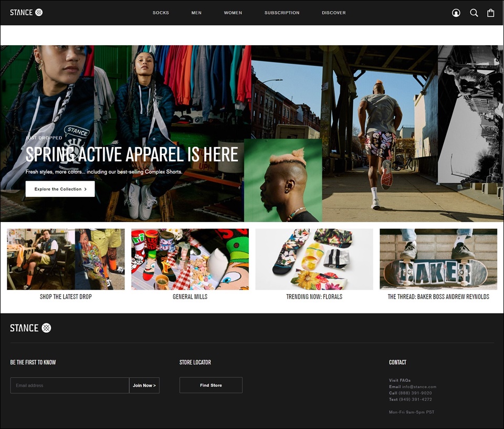Open the account profile icon
Image resolution: width=504 pixels, height=429 pixels.
click(456, 13)
